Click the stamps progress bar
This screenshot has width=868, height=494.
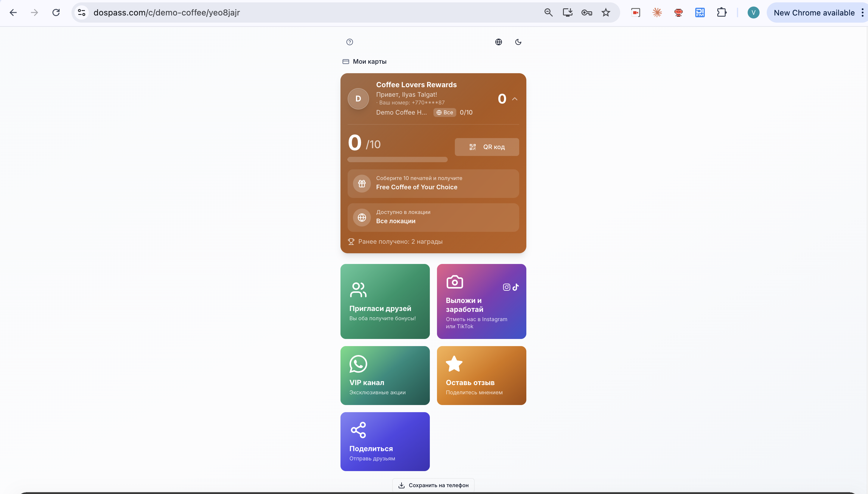coord(397,160)
